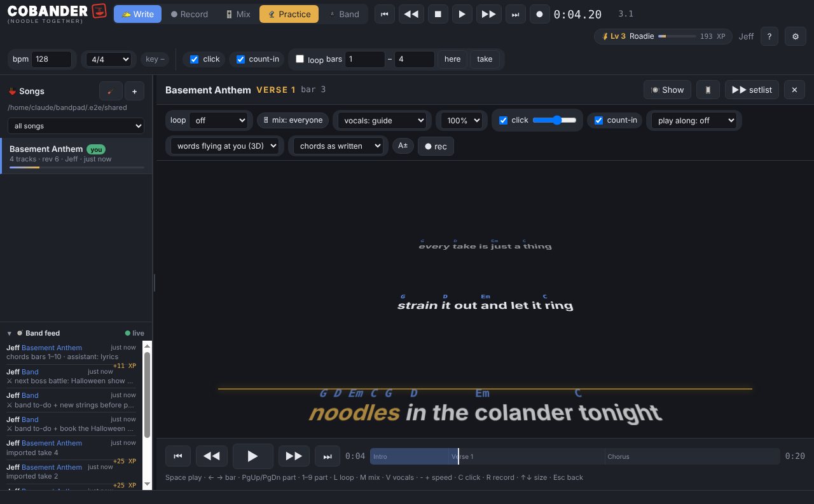
Task: Click the guitar icon button beside Songs
Action: pyautogui.click(x=111, y=91)
